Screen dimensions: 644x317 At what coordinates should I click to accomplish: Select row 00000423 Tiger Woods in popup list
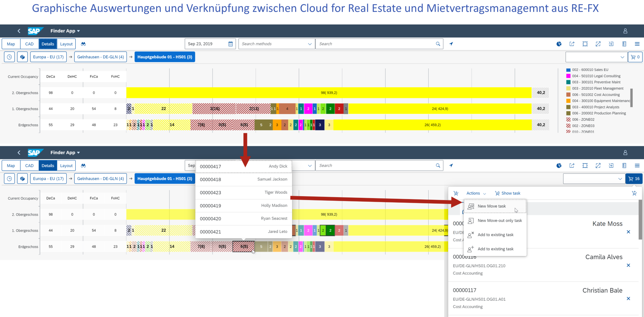243,193
